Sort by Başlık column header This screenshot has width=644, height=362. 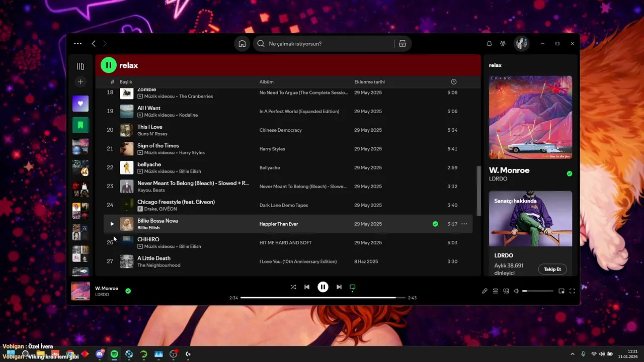tap(126, 82)
